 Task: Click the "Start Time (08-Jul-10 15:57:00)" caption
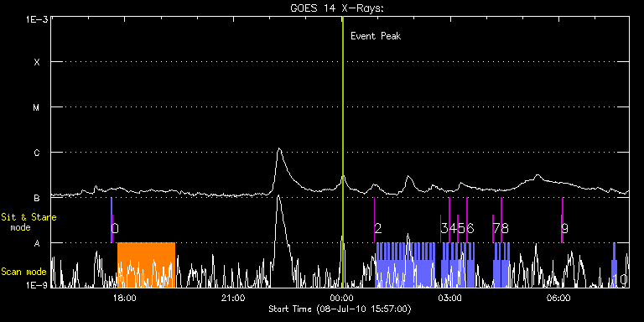tap(340, 309)
